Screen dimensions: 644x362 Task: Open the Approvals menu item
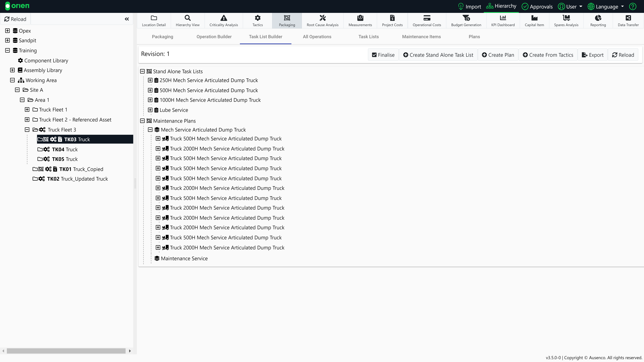pos(537,7)
